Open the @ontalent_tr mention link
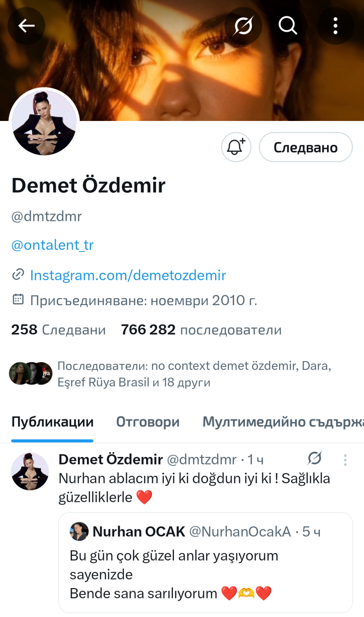The height and width of the screenshot is (617, 364). tap(53, 245)
